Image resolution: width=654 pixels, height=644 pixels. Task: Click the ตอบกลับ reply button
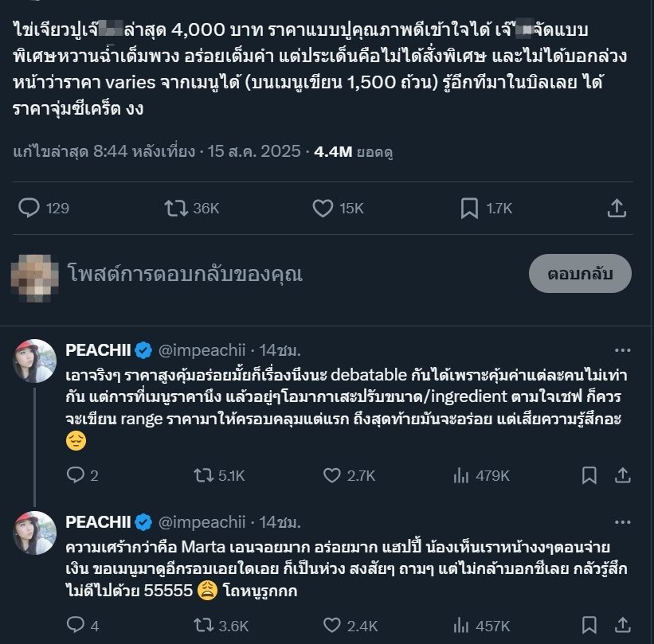(x=579, y=274)
